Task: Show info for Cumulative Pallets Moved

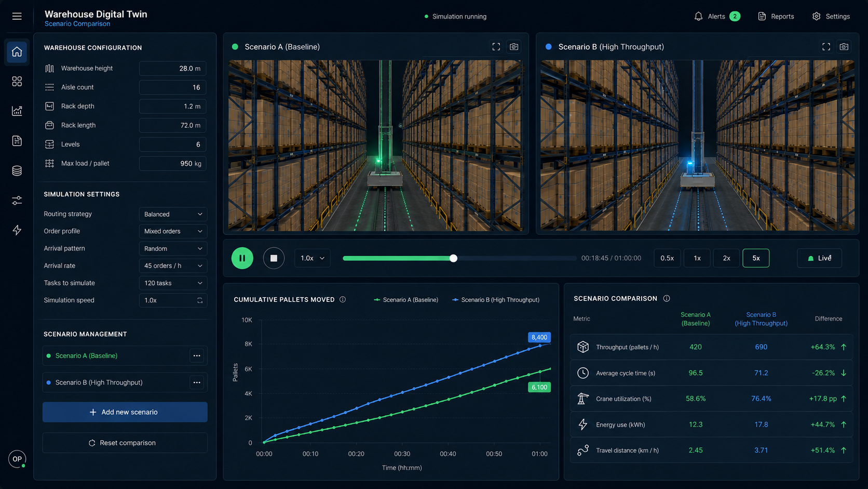Action: [343, 299]
